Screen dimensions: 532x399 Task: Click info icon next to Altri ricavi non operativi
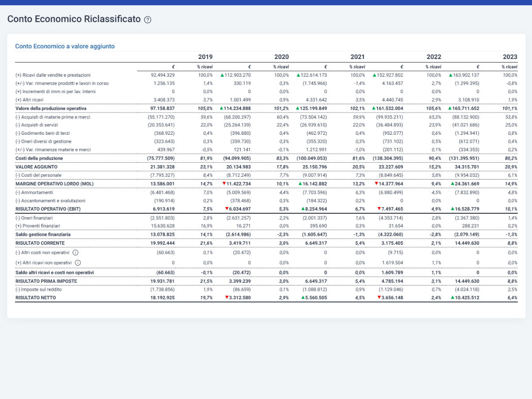click(78, 262)
